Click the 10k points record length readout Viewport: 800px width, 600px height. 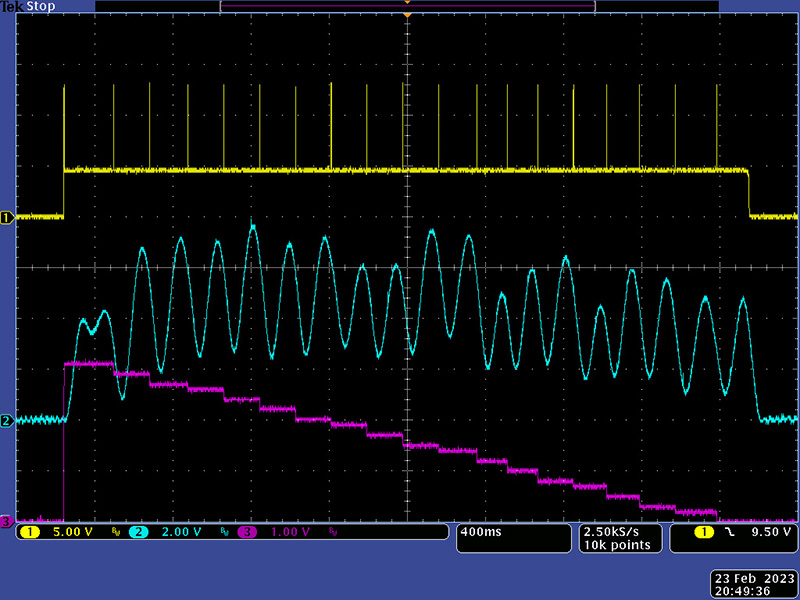pyautogui.click(x=618, y=545)
